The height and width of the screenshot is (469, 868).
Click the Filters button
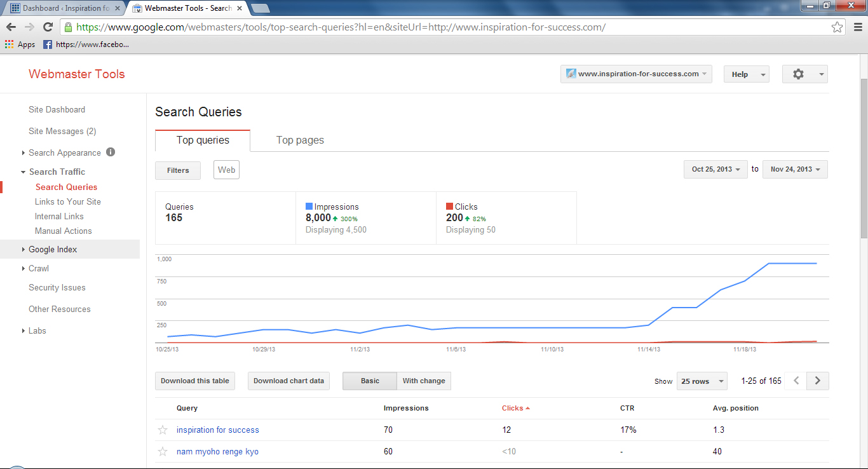pyautogui.click(x=178, y=170)
